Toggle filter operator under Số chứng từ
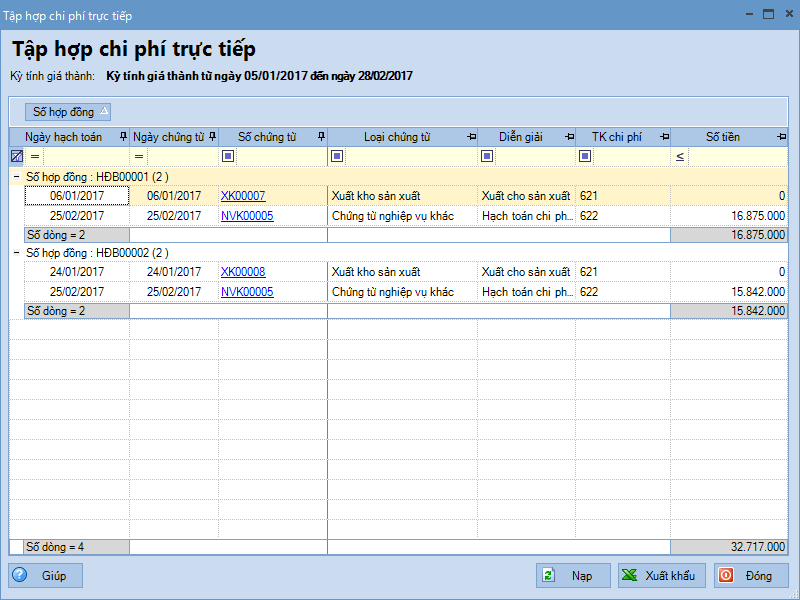This screenshot has height=600, width=800. pos(228,156)
